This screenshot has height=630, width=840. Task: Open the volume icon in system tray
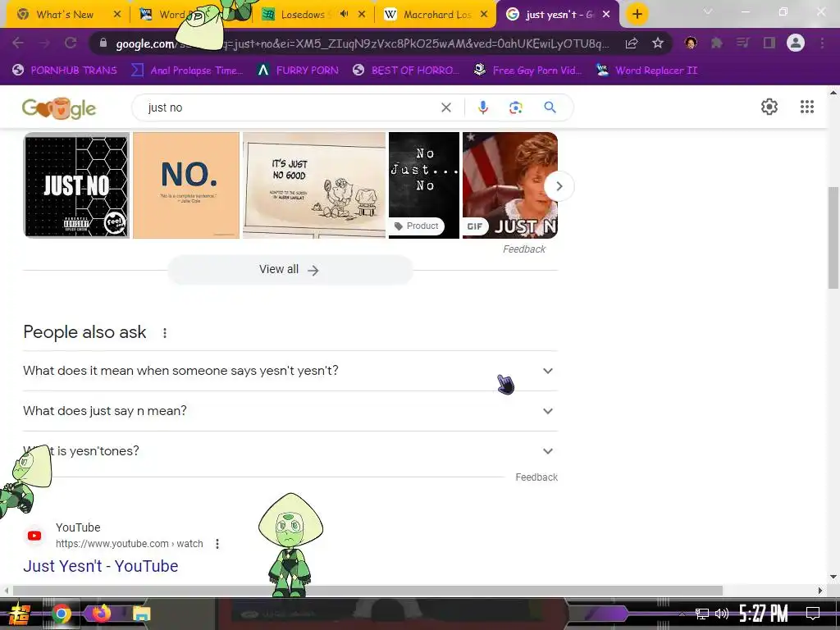pos(722,614)
